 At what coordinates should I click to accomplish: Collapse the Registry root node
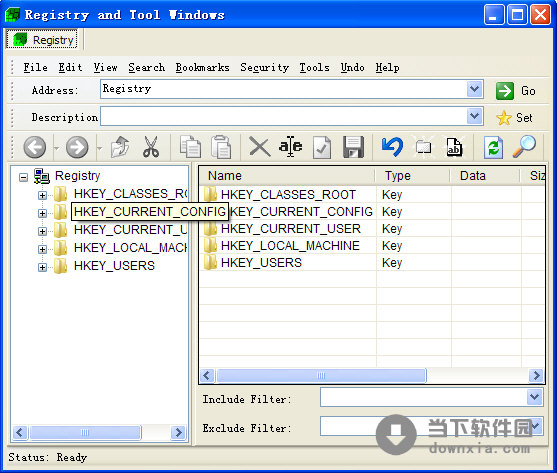point(23,177)
